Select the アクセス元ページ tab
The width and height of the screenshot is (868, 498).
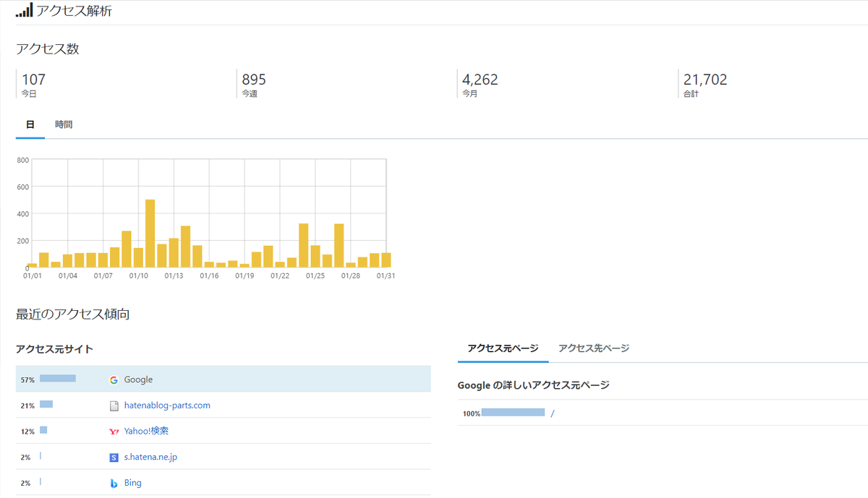click(503, 348)
